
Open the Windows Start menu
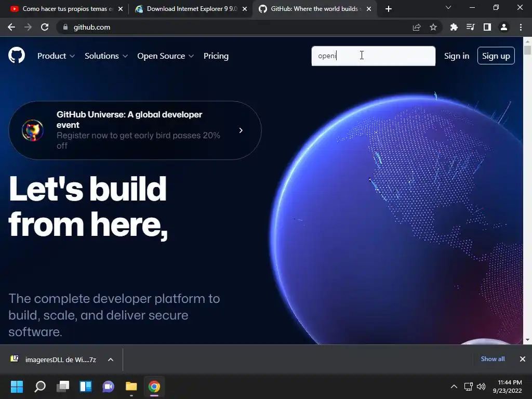[x=17, y=386]
